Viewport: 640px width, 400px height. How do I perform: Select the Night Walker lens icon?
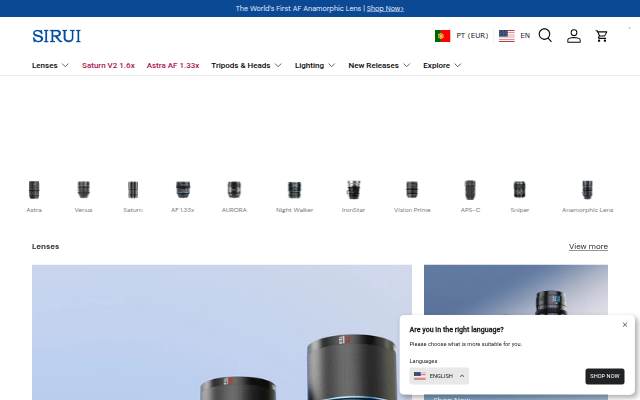(x=294, y=190)
